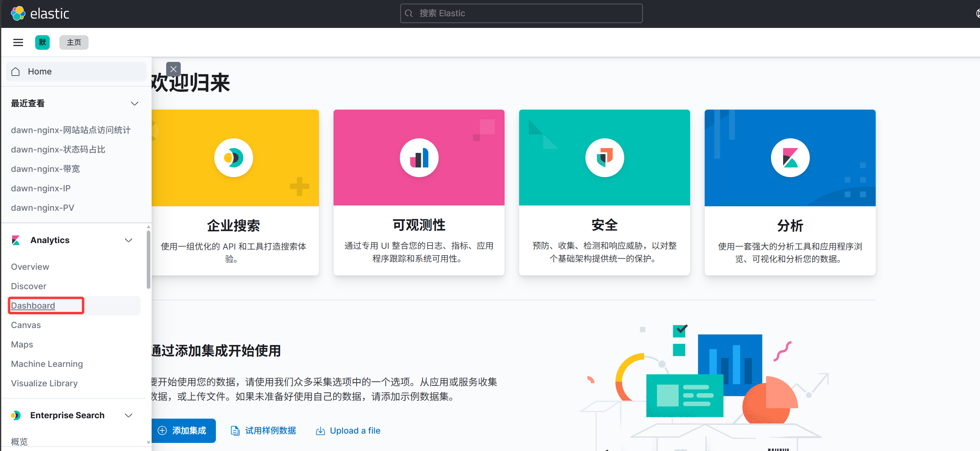This screenshot has width=980, height=451.
Task: Click the 企业搜索 card title
Action: pos(234,226)
